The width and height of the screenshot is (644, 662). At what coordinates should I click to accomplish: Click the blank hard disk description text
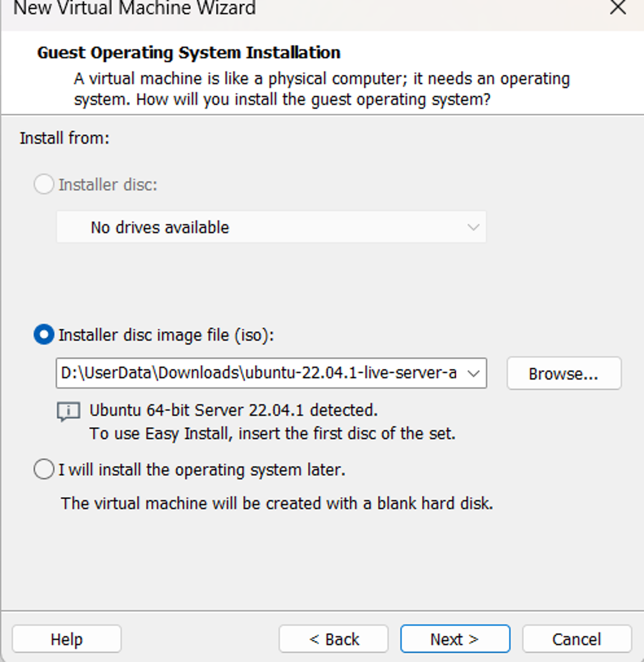[x=277, y=503]
